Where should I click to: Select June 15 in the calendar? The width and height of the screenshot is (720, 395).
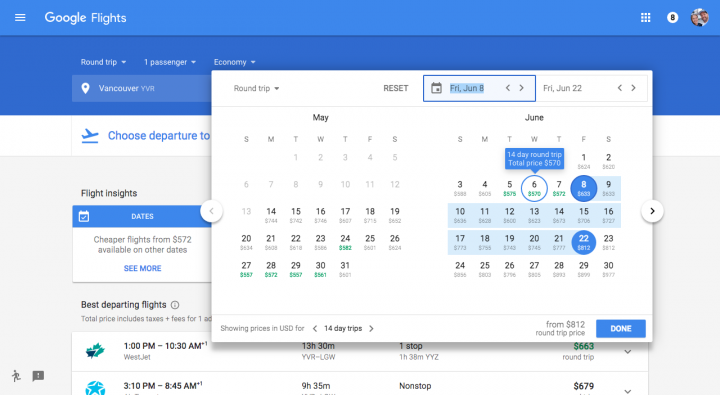point(584,215)
